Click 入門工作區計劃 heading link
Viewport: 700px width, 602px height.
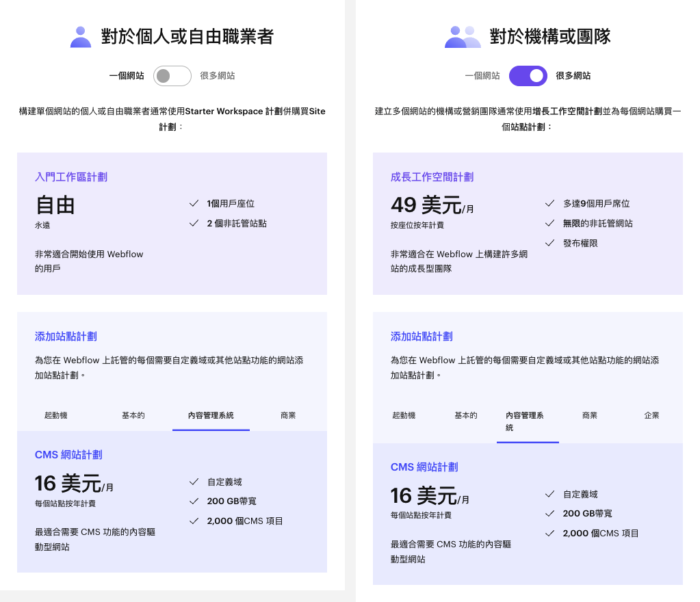click(71, 177)
